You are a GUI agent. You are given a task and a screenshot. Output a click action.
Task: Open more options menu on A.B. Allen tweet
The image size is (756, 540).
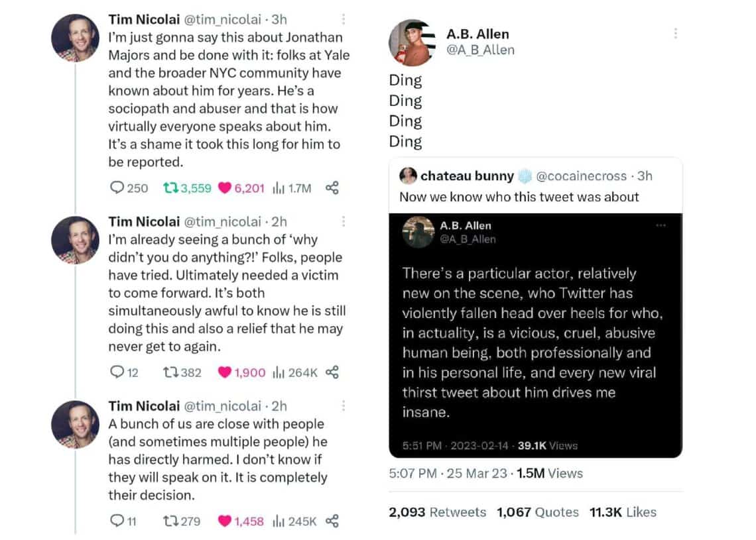click(x=675, y=34)
